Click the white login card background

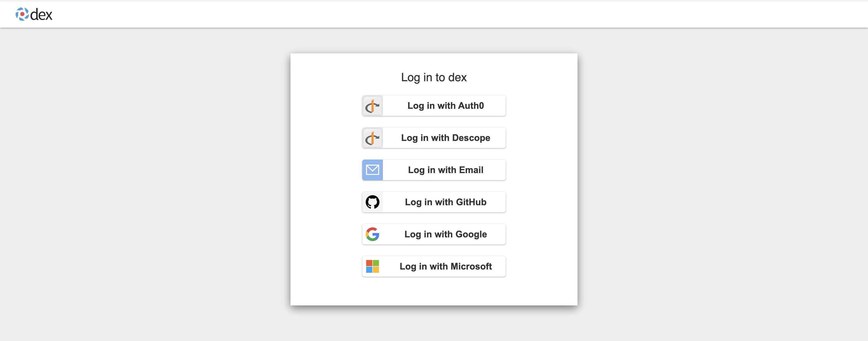(433, 293)
